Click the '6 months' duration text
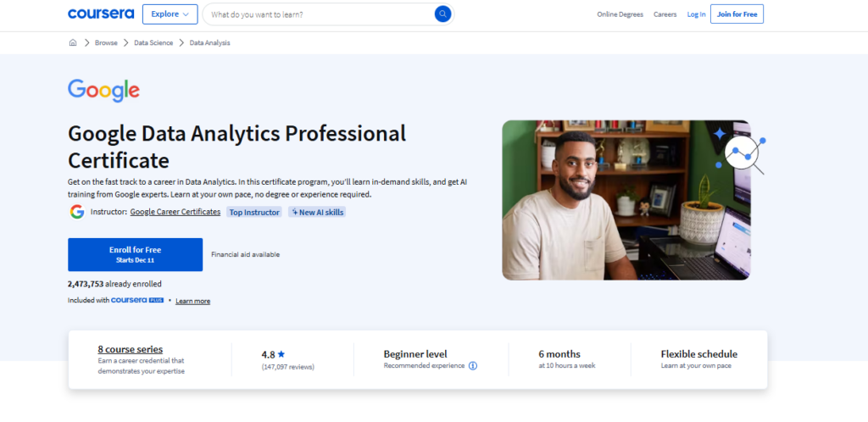868x422 pixels. pos(559,354)
